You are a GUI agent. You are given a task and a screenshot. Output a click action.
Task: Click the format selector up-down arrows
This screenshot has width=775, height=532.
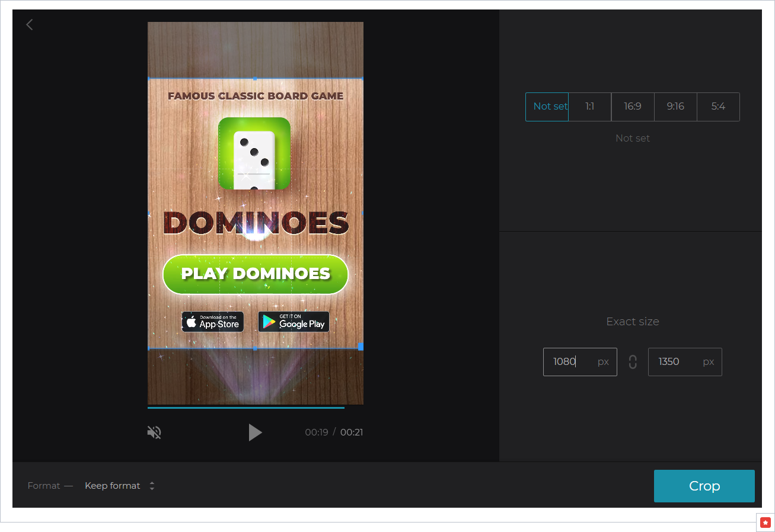(x=152, y=486)
